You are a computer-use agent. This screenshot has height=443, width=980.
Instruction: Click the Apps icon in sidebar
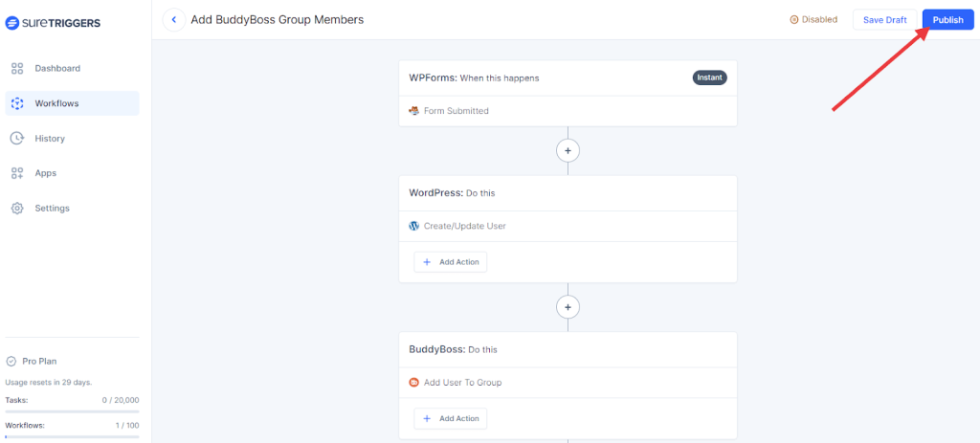(17, 173)
